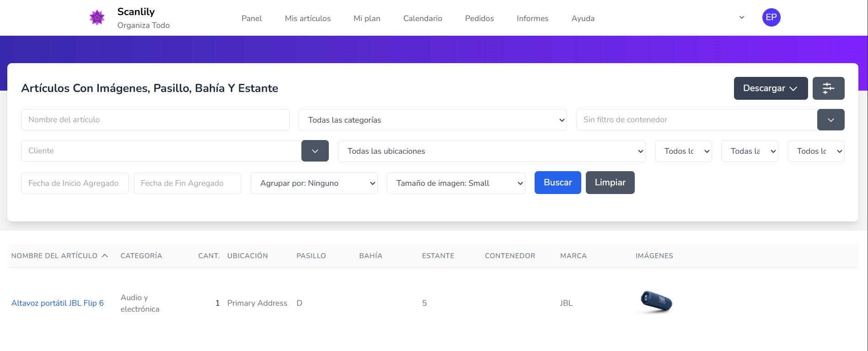Toggle sort arrow on Nombre del artículo column

coord(105,256)
